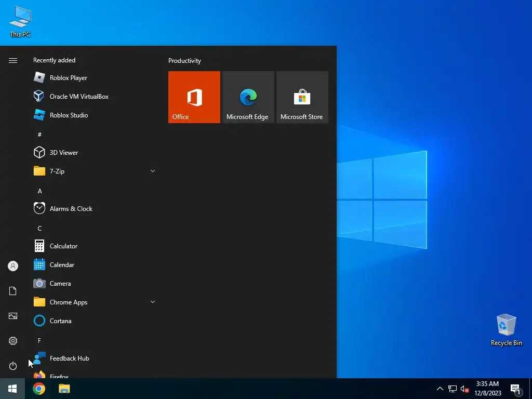Launch Oracle VM VirtualBox

[95, 96]
